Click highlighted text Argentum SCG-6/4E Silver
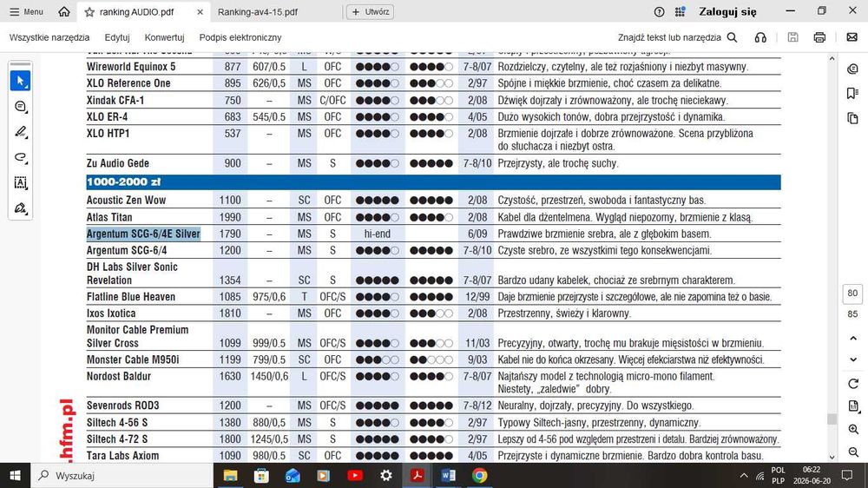 point(143,234)
